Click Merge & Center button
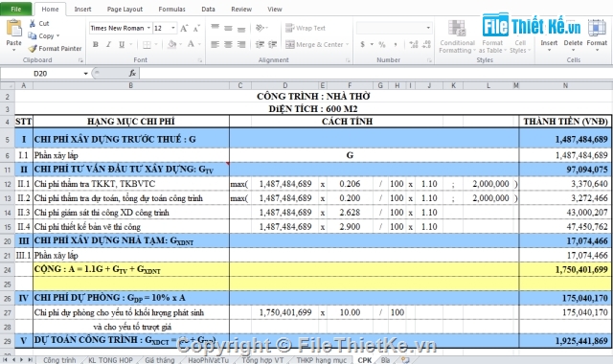Image resolution: width=613 pixels, height=364 pixels. click(314, 45)
